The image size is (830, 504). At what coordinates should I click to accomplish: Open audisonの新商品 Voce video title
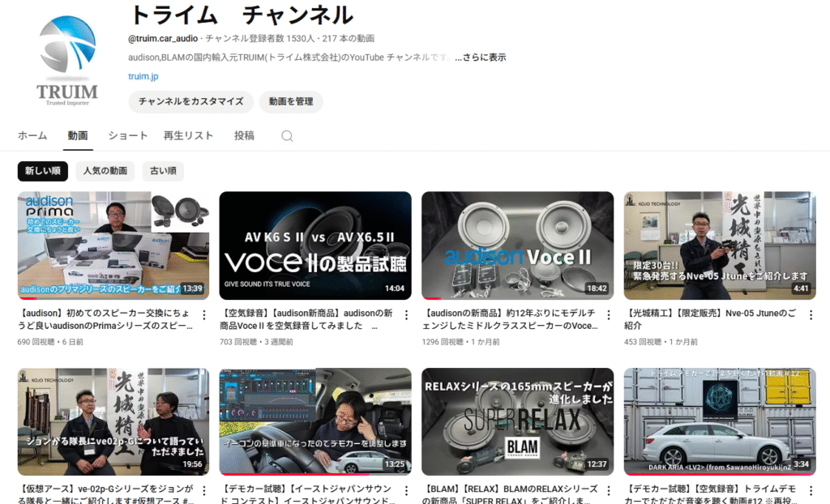click(x=509, y=319)
